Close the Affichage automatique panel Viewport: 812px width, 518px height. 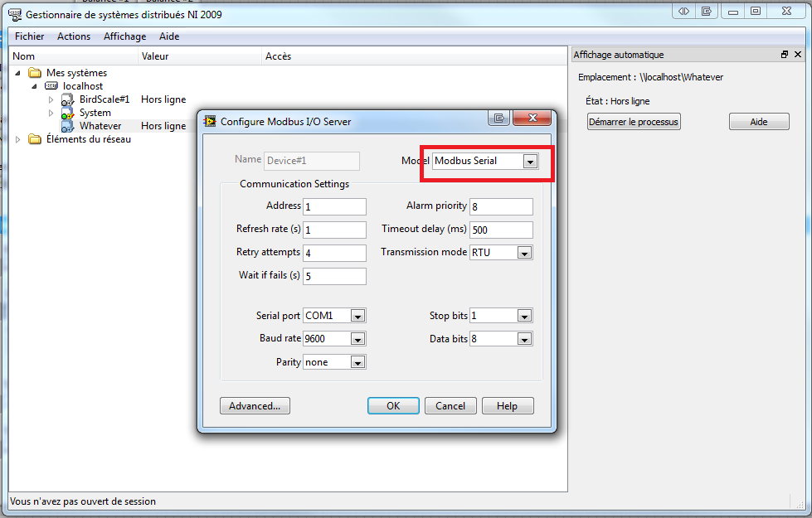click(x=798, y=55)
